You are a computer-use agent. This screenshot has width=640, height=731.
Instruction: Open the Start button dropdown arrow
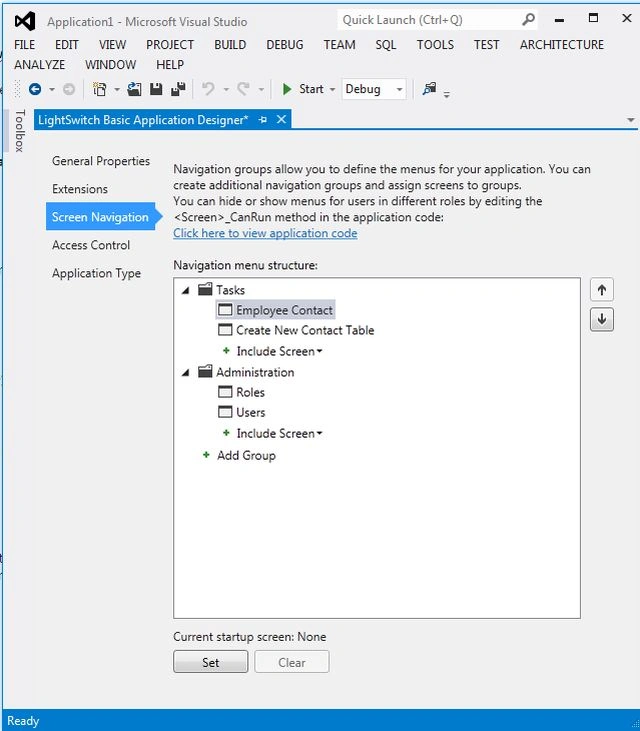point(332,89)
